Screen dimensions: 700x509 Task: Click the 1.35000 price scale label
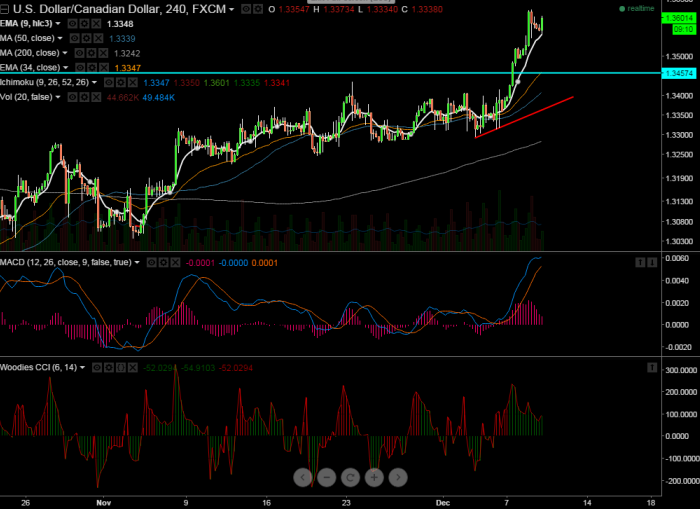tap(679, 57)
